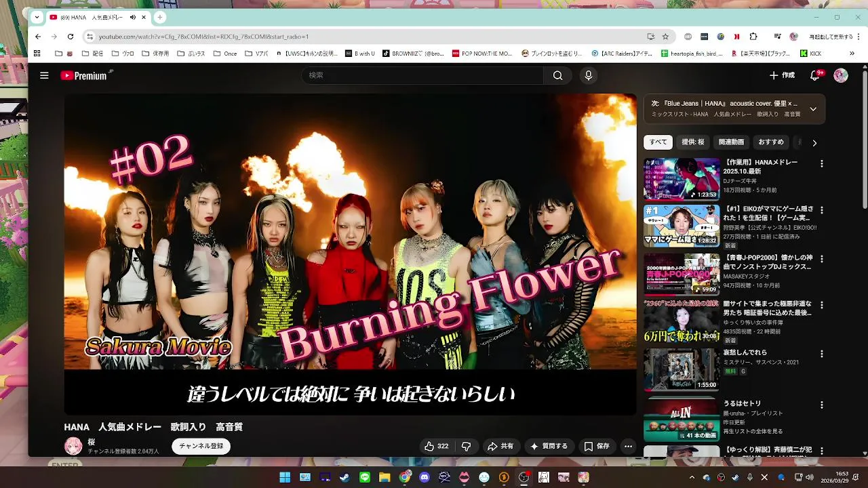Image resolution: width=868 pixels, height=488 pixels.
Task: Open the KICK bookmark
Action: [x=810, y=53]
